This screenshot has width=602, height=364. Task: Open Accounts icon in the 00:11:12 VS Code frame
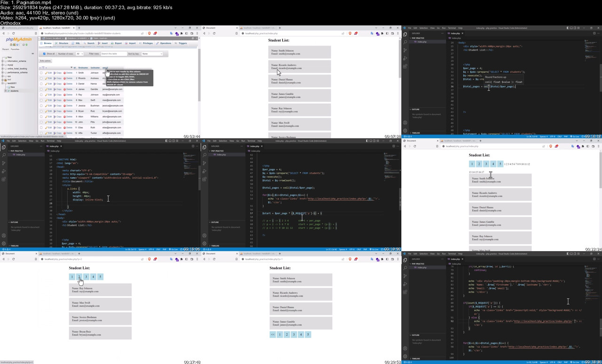[x=405, y=122]
